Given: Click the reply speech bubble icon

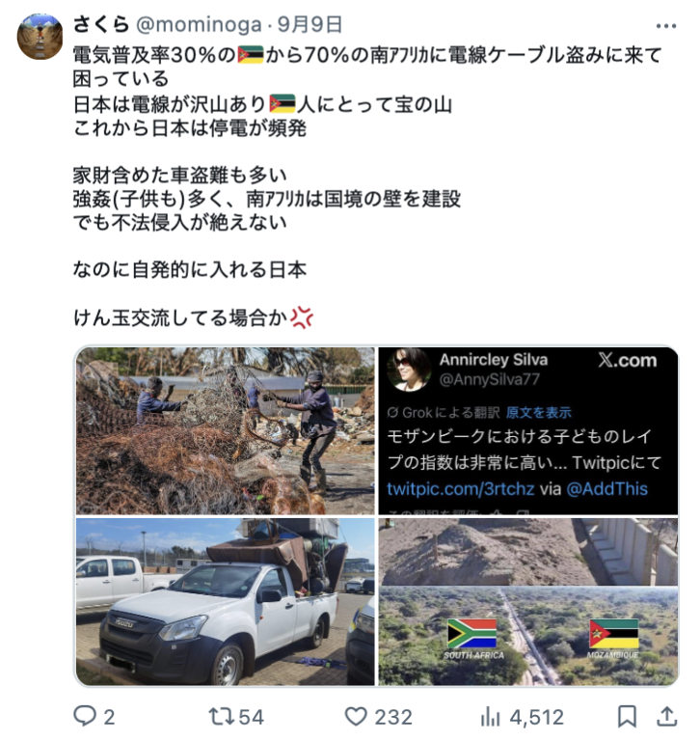Looking at the screenshot, I should (x=85, y=717).
